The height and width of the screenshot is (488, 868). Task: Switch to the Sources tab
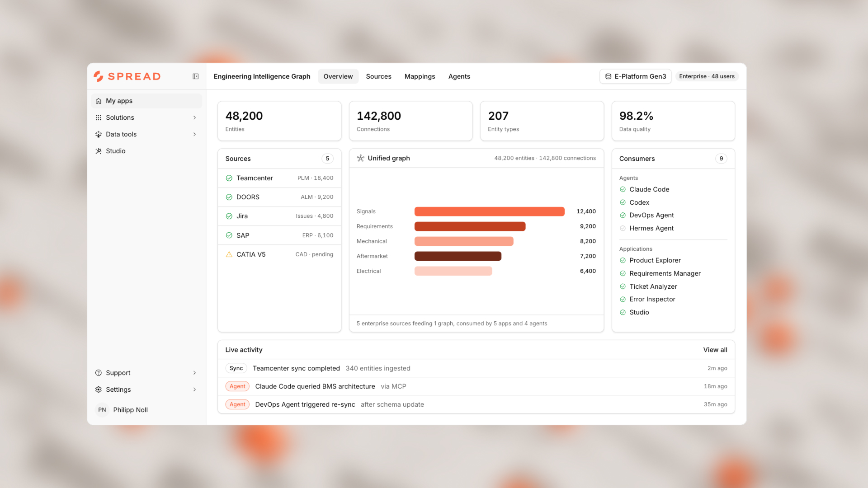pos(378,76)
